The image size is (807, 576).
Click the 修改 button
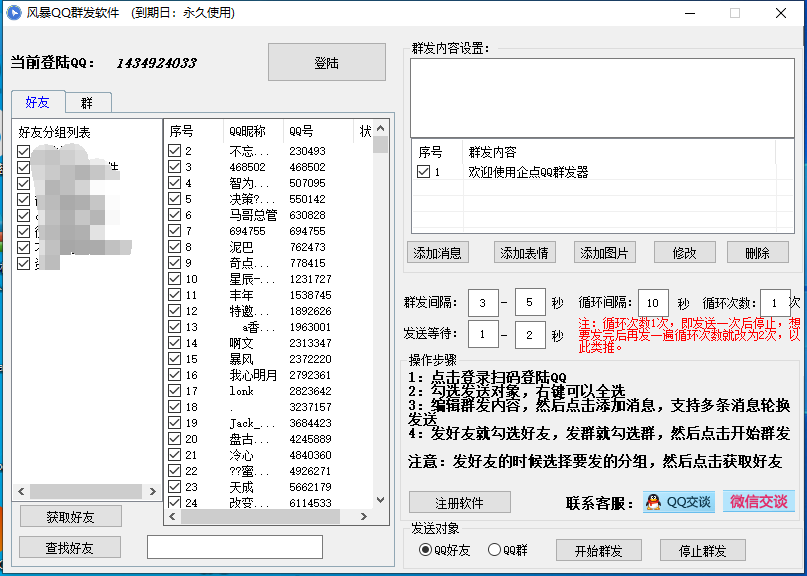(x=685, y=253)
